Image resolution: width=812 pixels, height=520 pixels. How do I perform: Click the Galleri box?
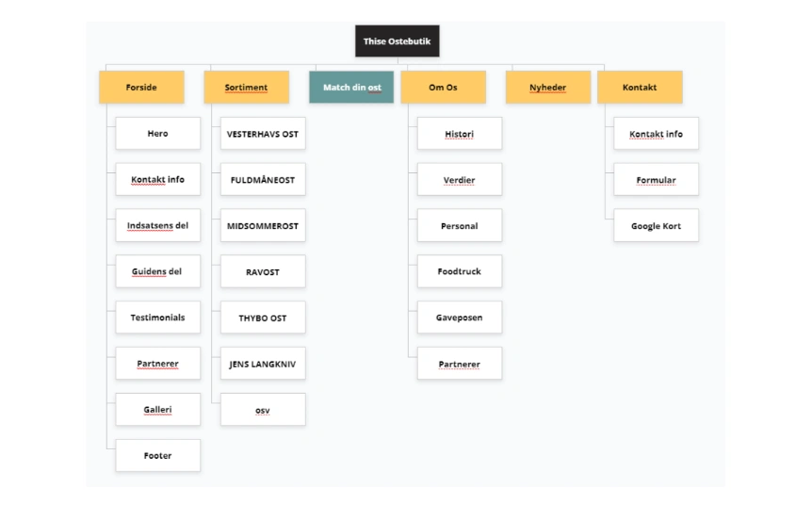coord(158,410)
